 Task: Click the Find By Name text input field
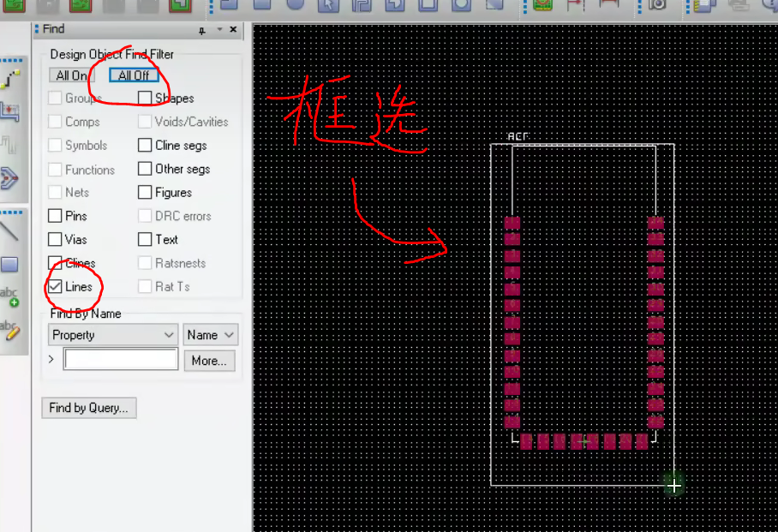[121, 359]
